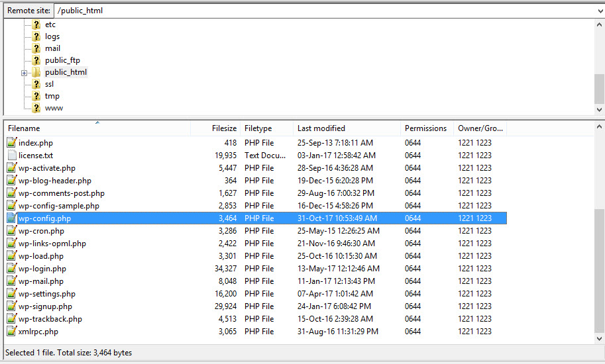This screenshot has width=605, height=364.
Task: Click the wp-comments-post.php file icon
Action: click(x=12, y=193)
